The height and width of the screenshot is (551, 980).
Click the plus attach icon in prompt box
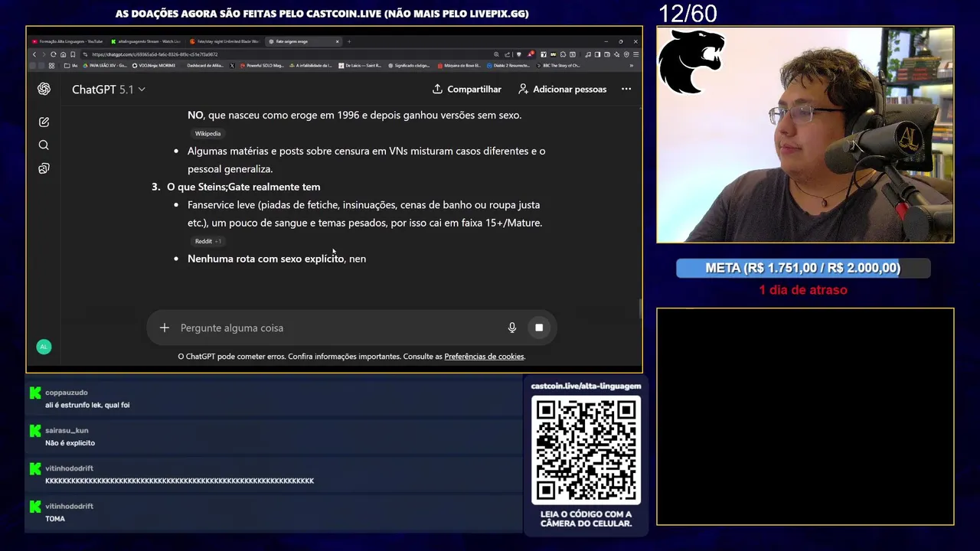click(x=164, y=328)
